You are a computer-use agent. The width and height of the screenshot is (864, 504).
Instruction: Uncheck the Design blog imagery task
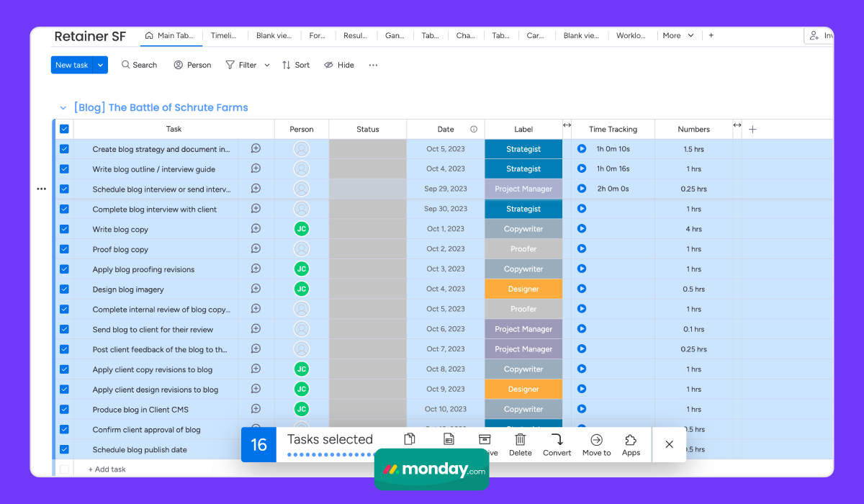64,289
